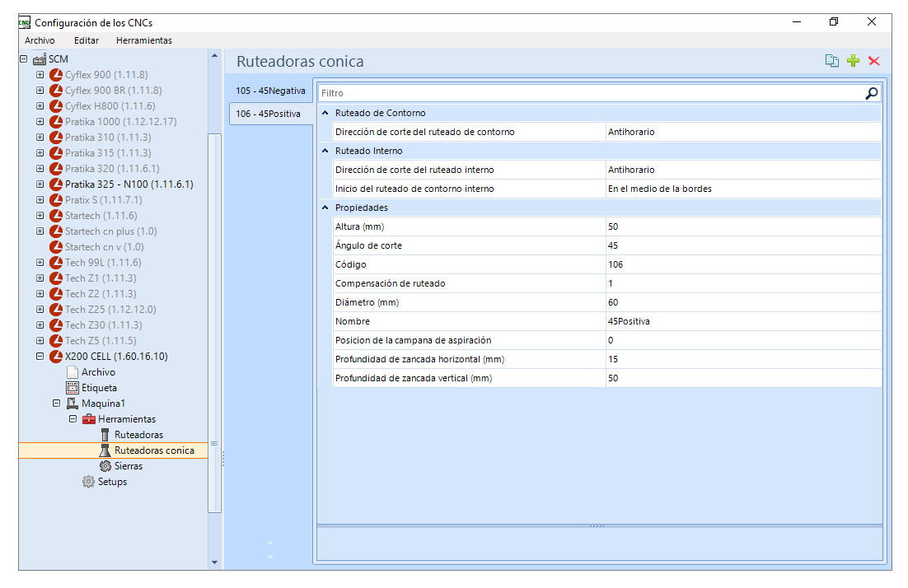This screenshot has width=908, height=588.
Task: Select Setups in the tree
Action: point(112,482)
